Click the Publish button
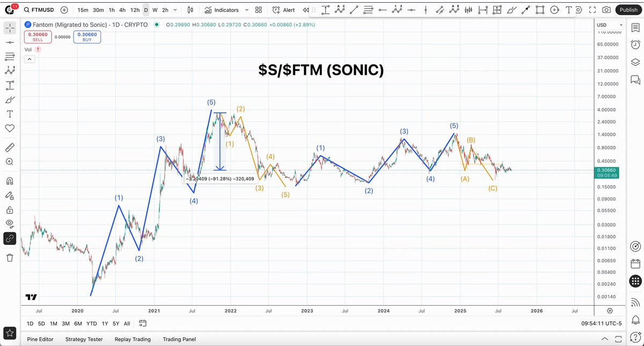 click(628, 10)
